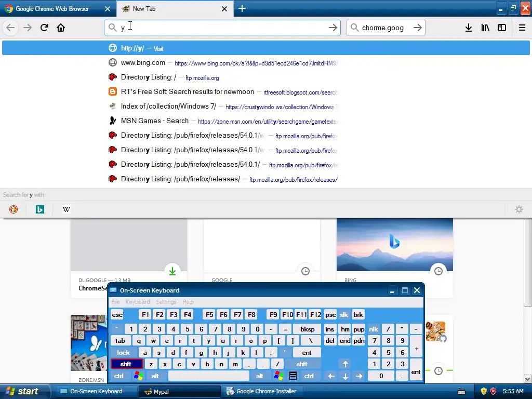This screenshot has width=532, height=399.
Task: Click the history clock on Bing tile
Action: click(x=438, y=271)
